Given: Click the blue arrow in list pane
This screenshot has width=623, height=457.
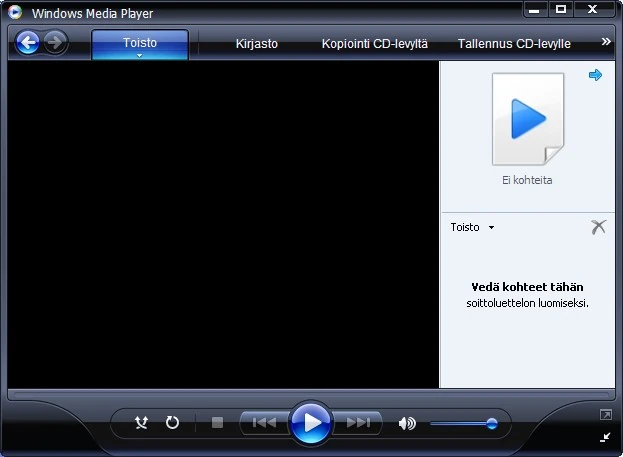Looking at the screenshot, I should [595, 75].
